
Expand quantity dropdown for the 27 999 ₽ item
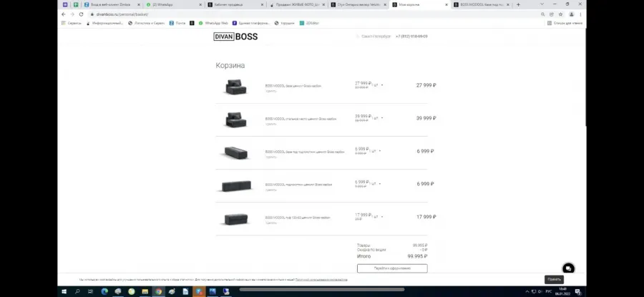pyautogui.click(x=382, y=85)
